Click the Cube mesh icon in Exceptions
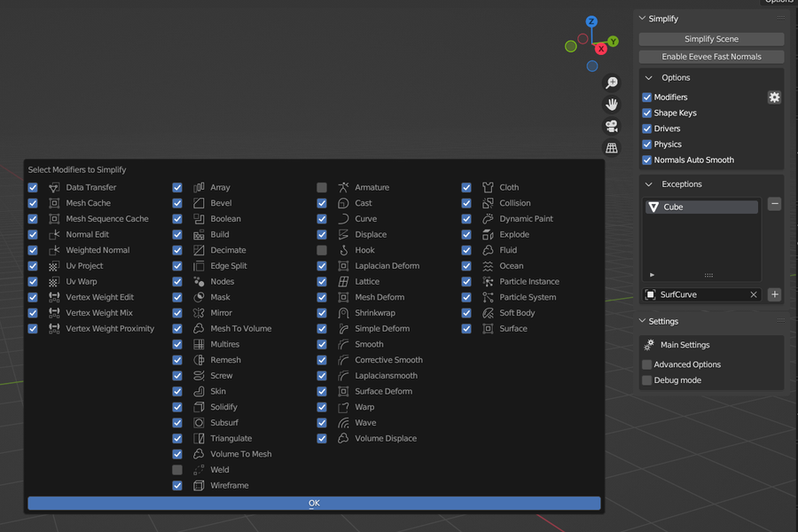The height and width of the screenshot is (532, 798). point(653,207)
